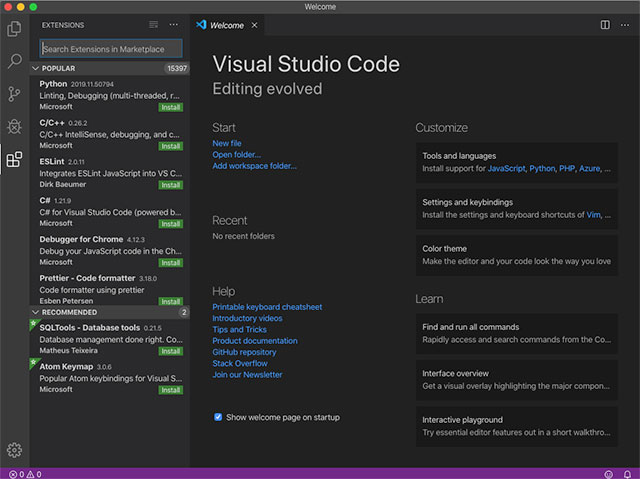Click the New file link
This screenshot has height=479, width=640.
pyautogui.click(x=226, y=144)
